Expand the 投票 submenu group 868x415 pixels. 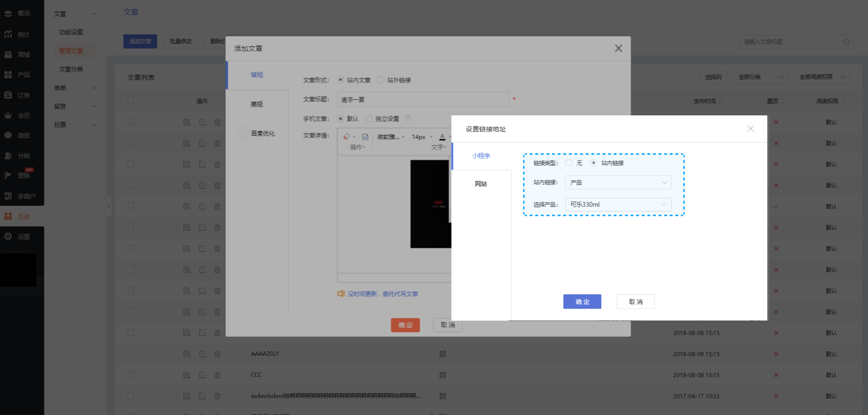click(75, 125)
